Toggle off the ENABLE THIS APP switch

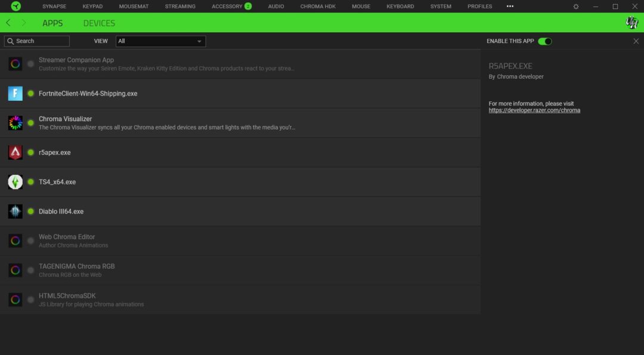pyautogui.click(x=544, y=41)
